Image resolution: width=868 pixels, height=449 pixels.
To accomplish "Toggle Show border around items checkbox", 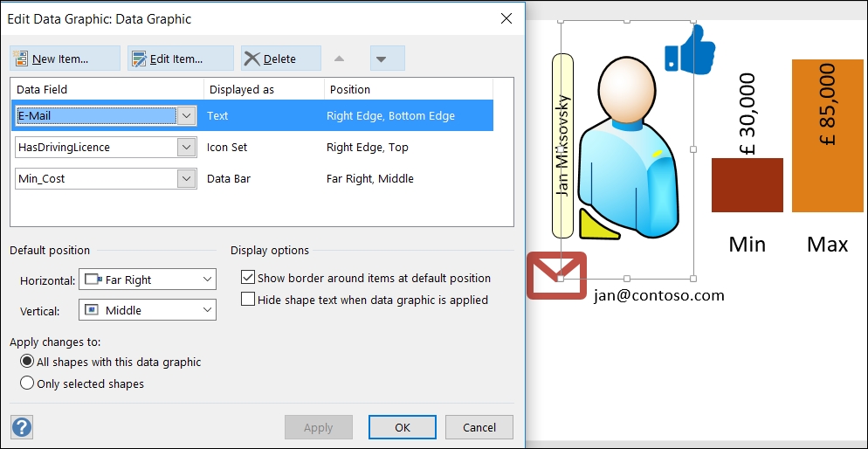I will (x=248, y=278).
